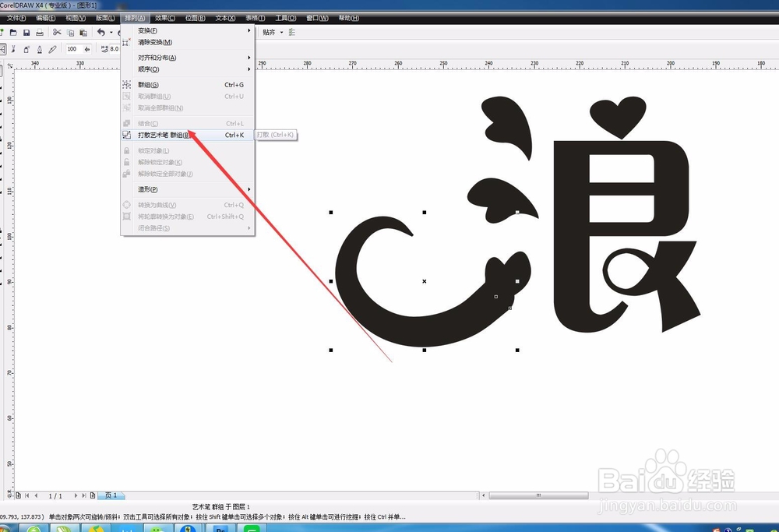The image size is (779, 532).
Task: Click the Undo arrow icon
Action: click(100, 32)
